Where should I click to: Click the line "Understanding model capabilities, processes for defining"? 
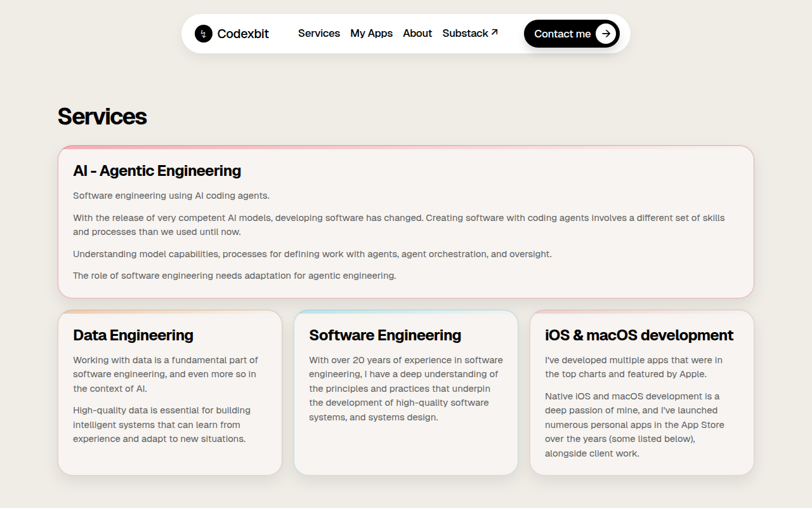pos(312,254)
